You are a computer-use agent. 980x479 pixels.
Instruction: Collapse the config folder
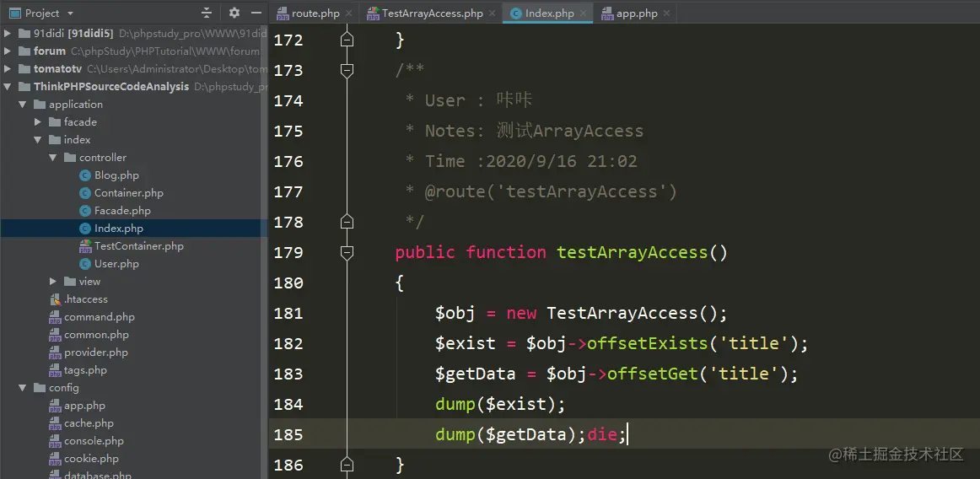click(x=23, y=388)
